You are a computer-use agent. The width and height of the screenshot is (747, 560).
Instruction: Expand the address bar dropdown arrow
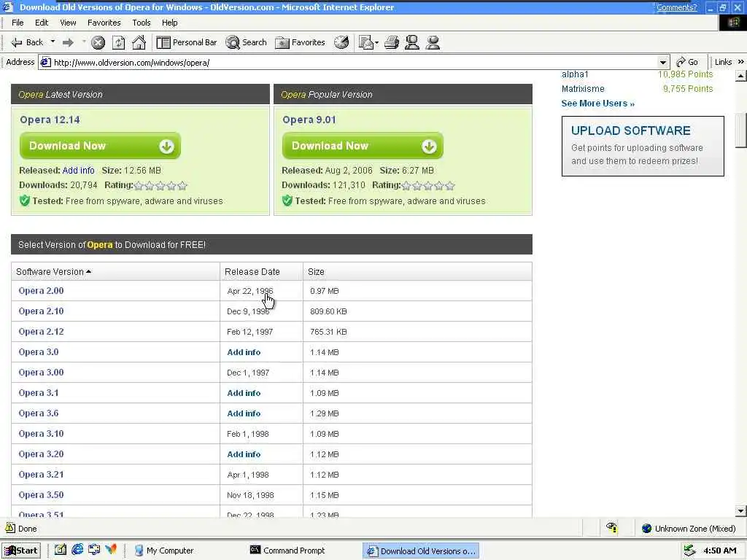[x=662, y=63]
